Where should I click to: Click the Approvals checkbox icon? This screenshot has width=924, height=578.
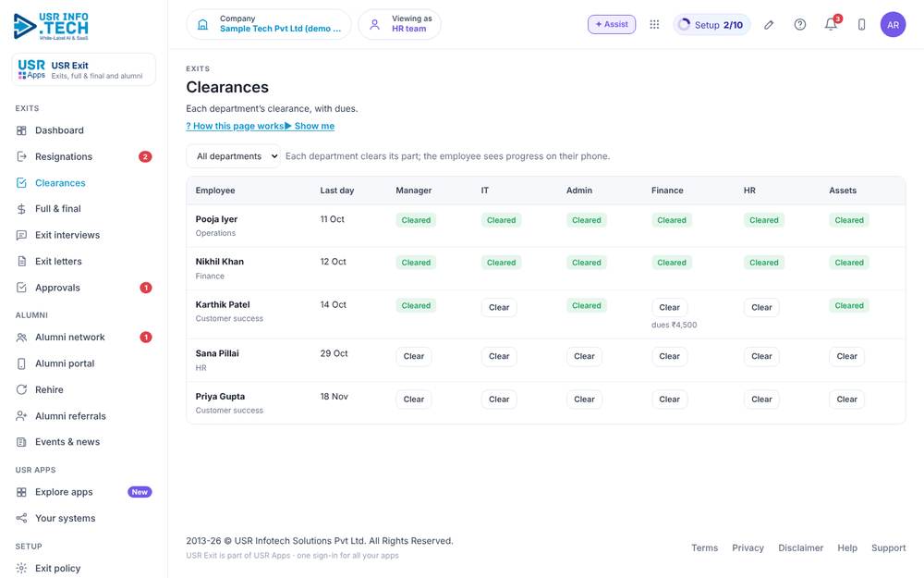pyautogui.click(x=21, y=288)
